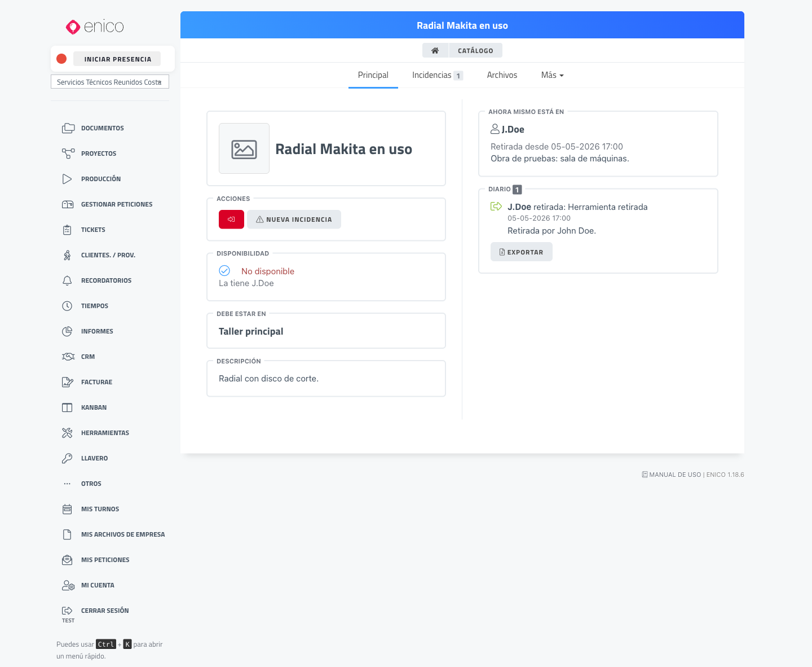Click the 'La tiene J.Doe' text
This screenshot has height=667, width=812.
click(246, 283)
